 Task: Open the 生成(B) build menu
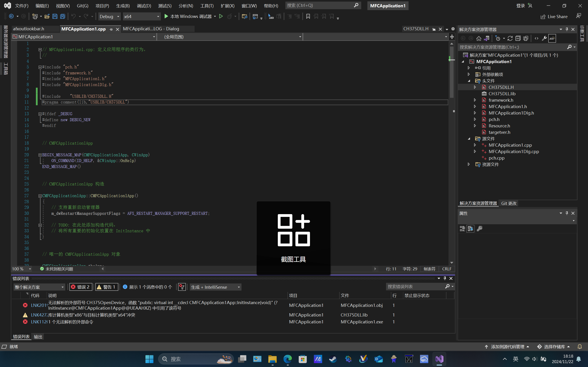click(x=123, y=6)
